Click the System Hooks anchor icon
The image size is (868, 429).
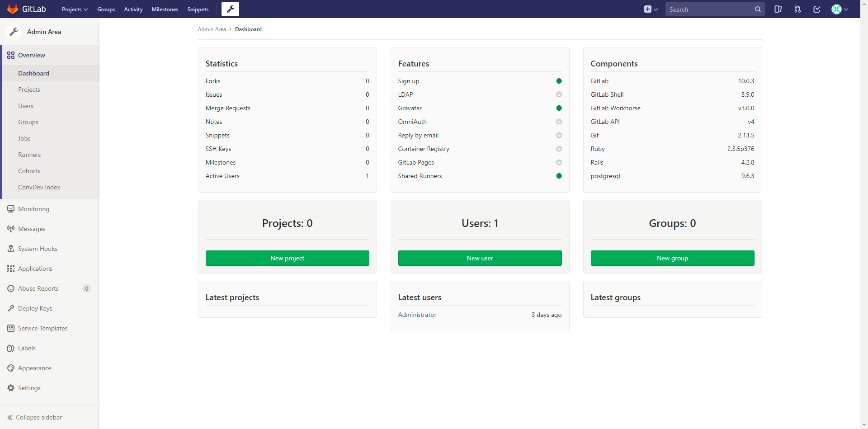11,249
